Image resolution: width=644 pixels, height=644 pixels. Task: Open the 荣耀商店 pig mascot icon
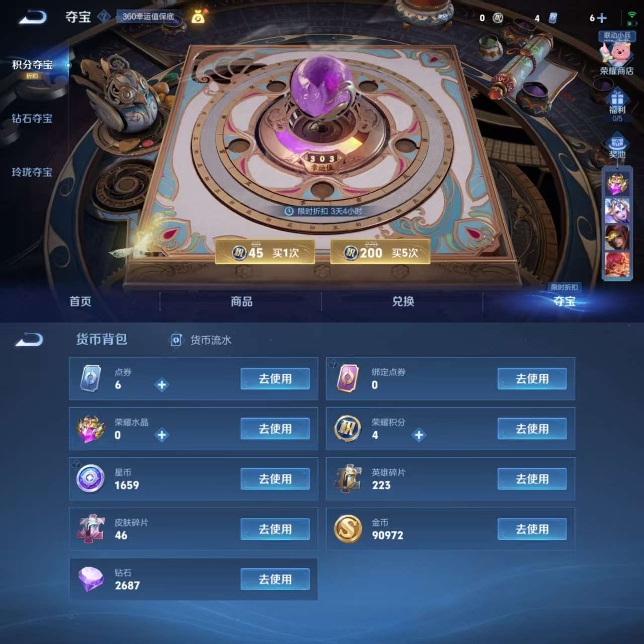coord(617,54)
